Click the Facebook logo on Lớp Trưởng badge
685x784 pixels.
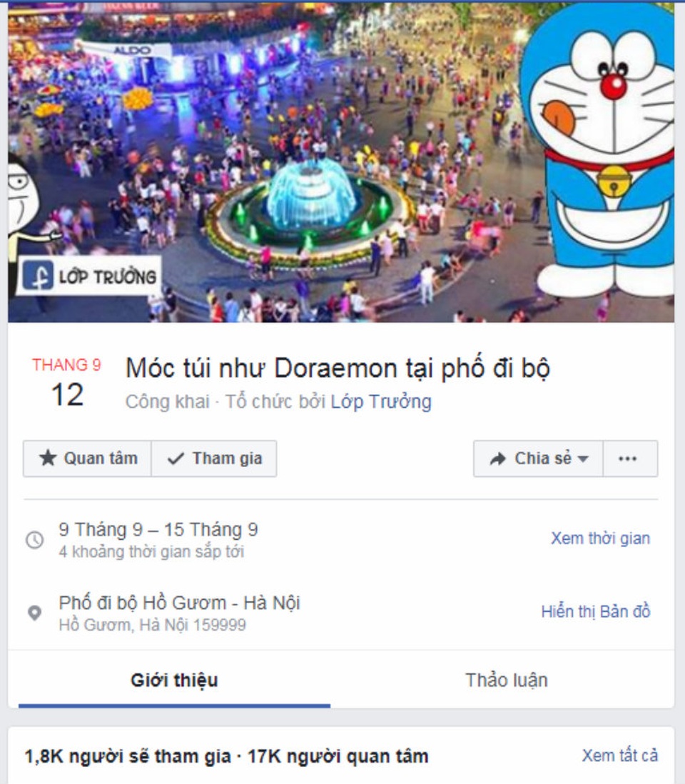tap(38, 276)
